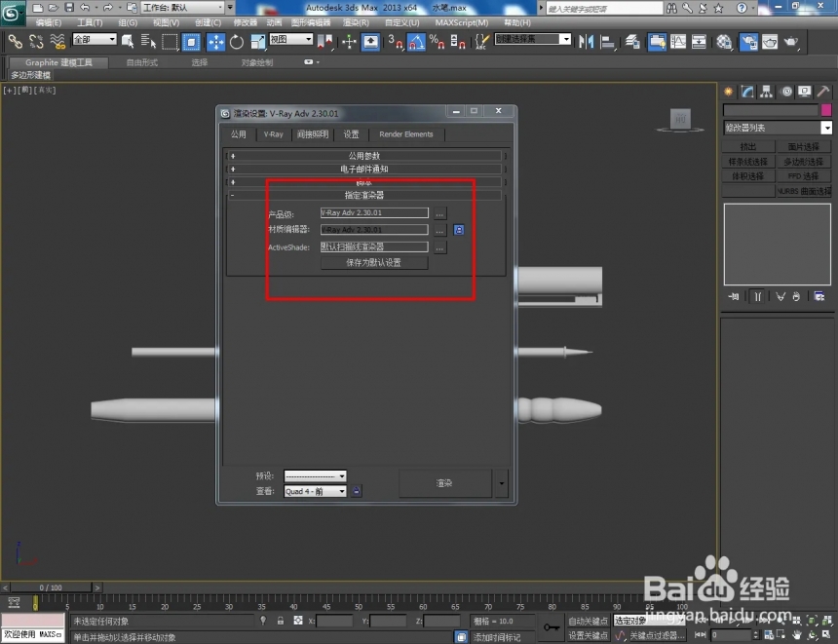
Task: Switch to the Render Elements tab
Action: pyautogui.click(x=406, y=134)
